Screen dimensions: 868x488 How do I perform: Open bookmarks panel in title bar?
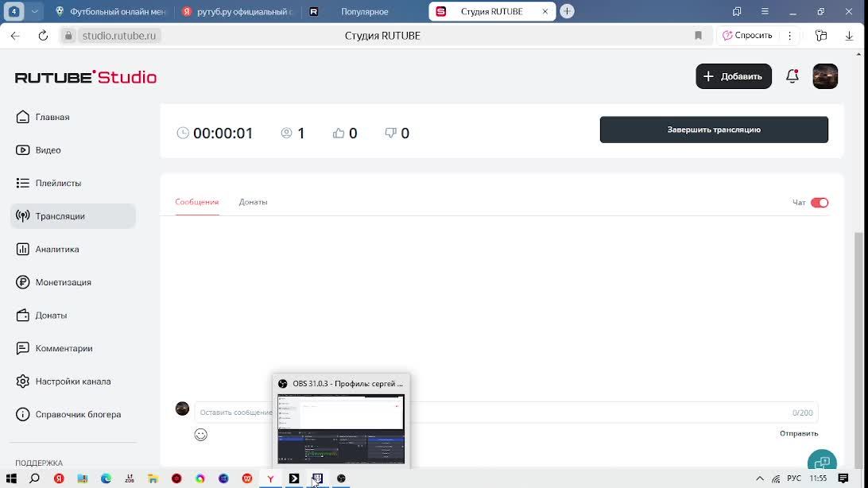point(736,11)
